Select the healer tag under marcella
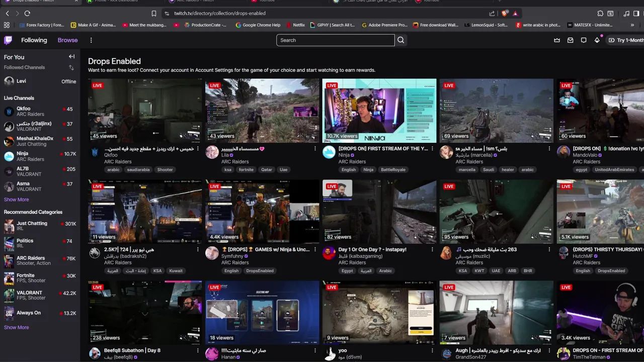This screenshot has height=362, width=644. click(508, 170)
